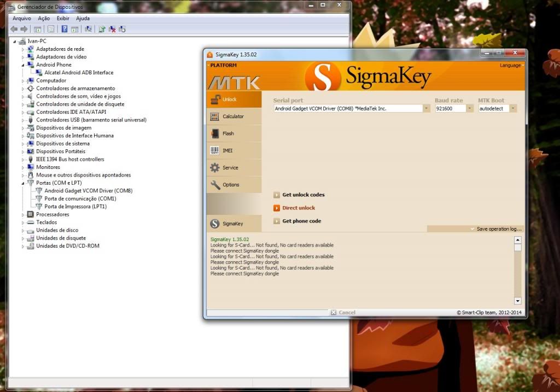
Task: Open the Baud rate dropdown
Action: [x=470, y=108]
